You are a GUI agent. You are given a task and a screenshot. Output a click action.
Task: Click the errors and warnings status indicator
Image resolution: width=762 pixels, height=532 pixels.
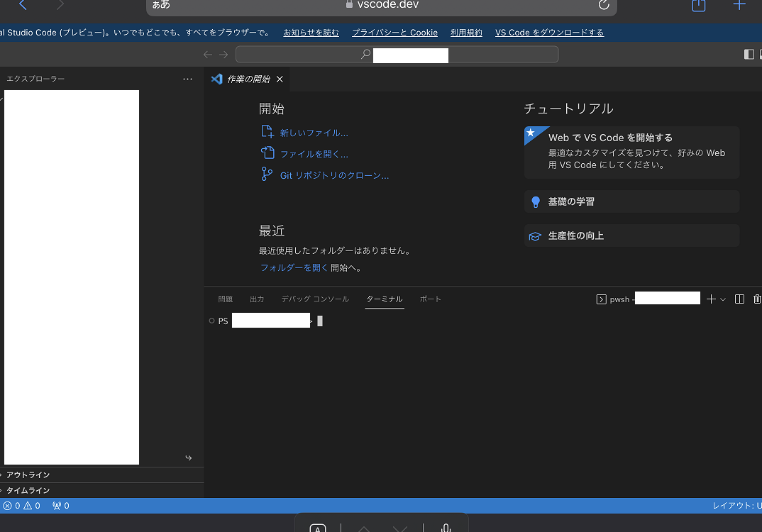21,506
